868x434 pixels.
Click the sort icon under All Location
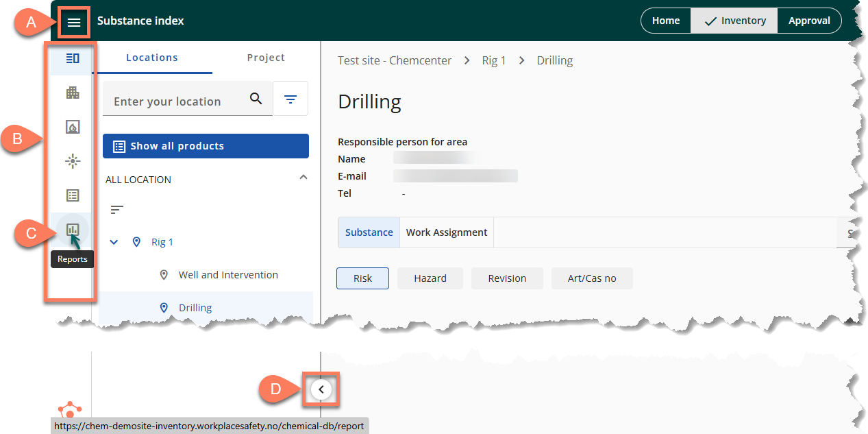[x=117, y=209]
